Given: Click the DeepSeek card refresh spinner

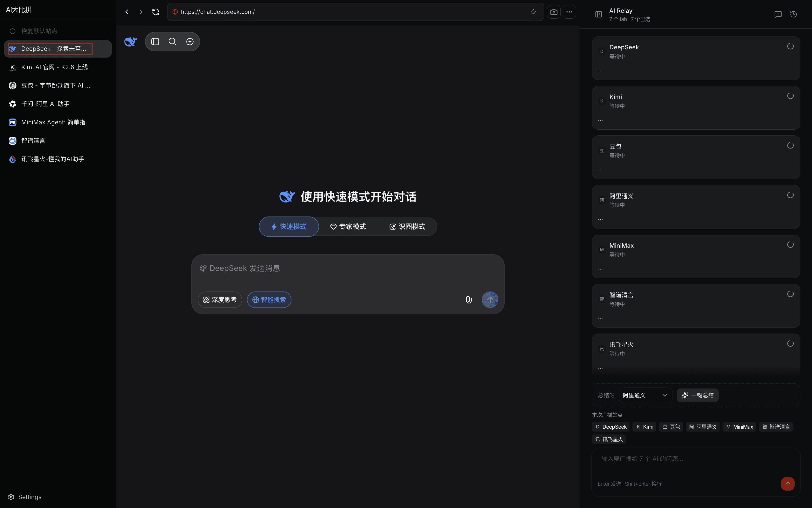Looking at the screenshot, I should click(790, 46).
